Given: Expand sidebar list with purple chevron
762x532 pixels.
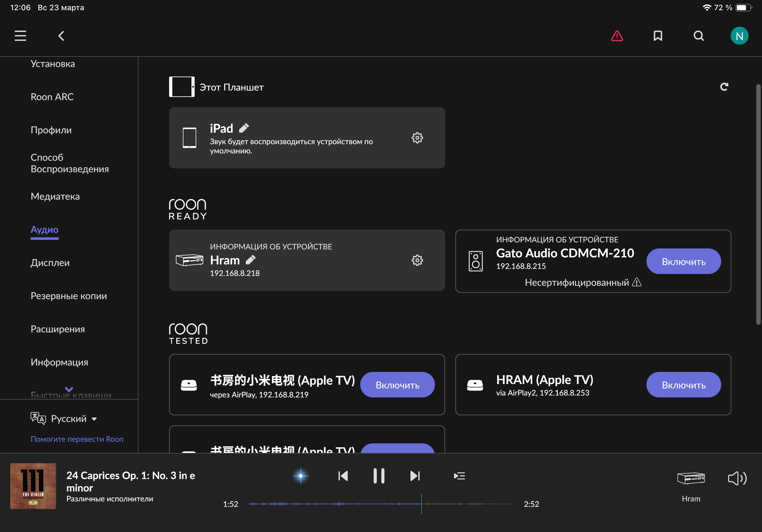Looking at the screenshot, I should coord(69,389).
